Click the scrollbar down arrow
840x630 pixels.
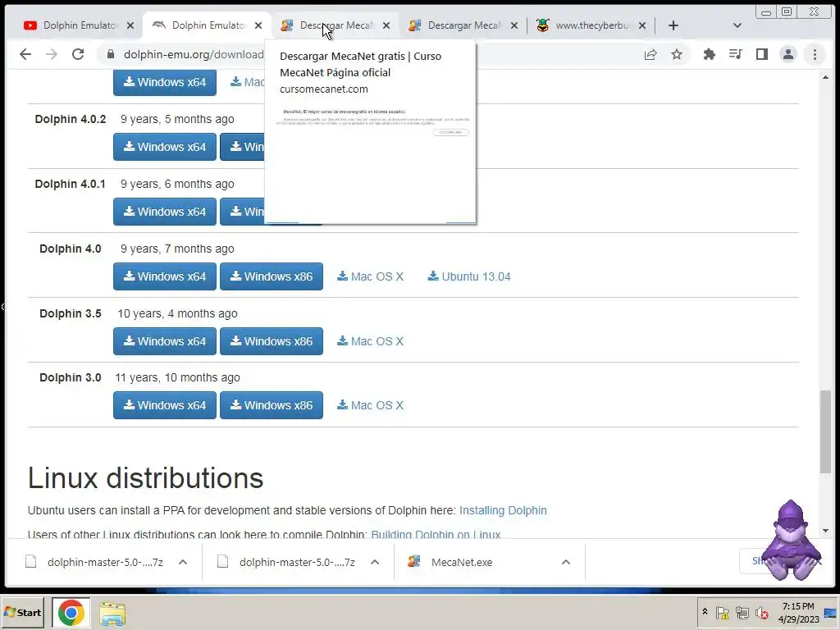click(x=825, y=531)
